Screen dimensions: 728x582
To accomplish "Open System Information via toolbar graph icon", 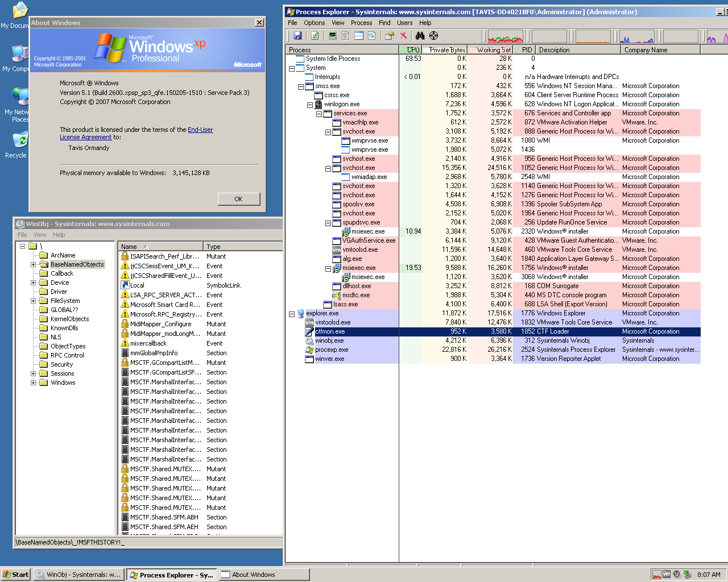I will [333, 36].
